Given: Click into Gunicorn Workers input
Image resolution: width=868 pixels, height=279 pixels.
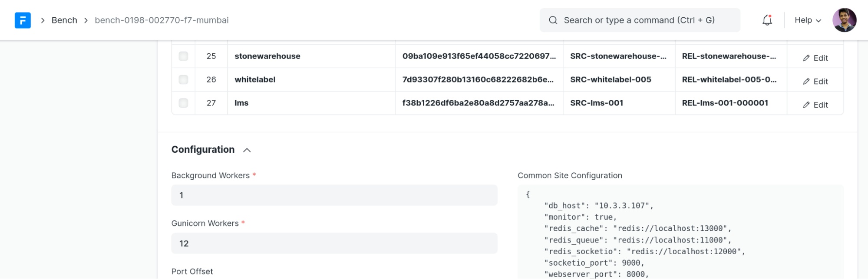Looking at the screenshot, I should [334, 243].
